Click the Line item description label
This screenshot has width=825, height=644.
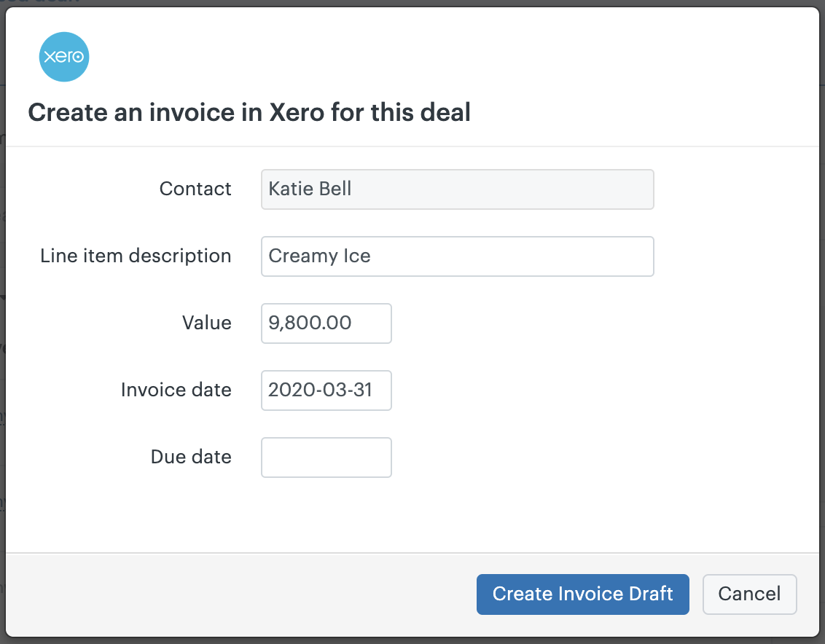pos(136,256)
